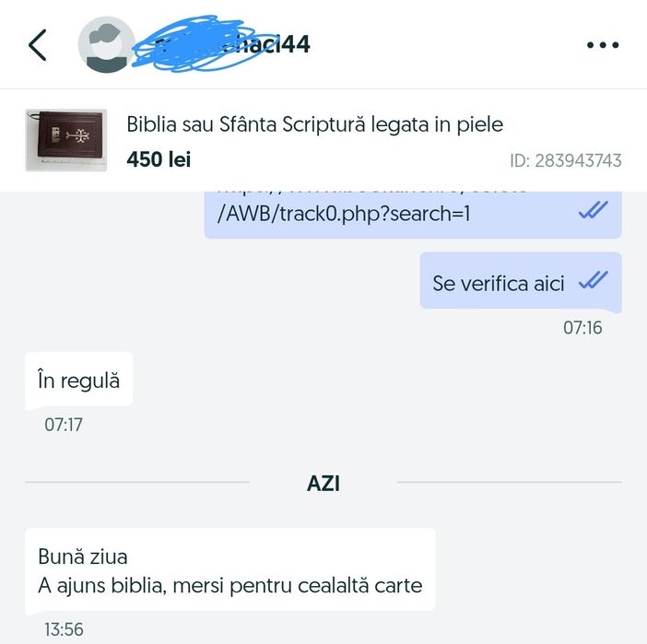Tap the user's profile avatar
647x644 pixels.
click(x=107, y=44)
